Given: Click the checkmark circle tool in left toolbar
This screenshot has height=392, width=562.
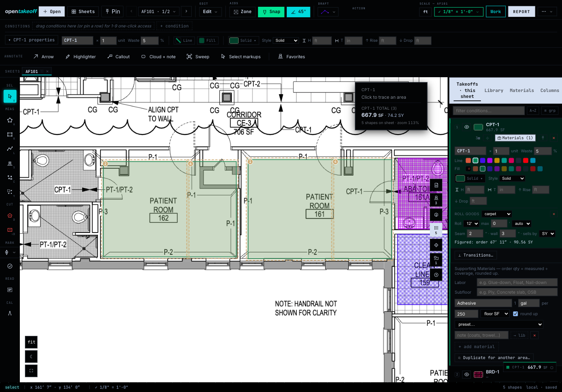Looking at the screenshot, I should (x=10, y=266).
